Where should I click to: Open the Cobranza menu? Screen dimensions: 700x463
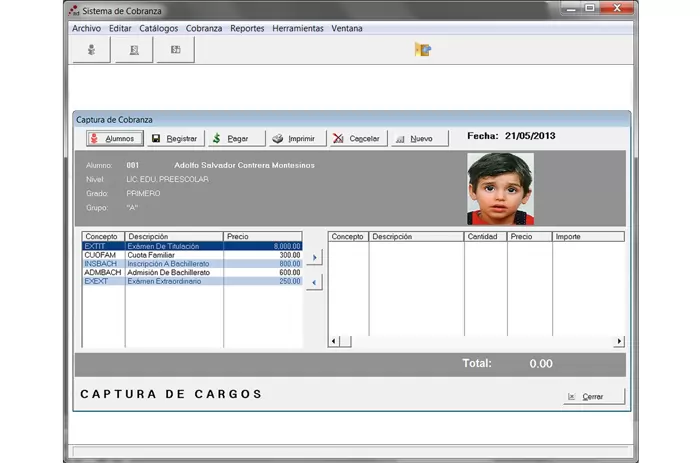coord(204,28)
